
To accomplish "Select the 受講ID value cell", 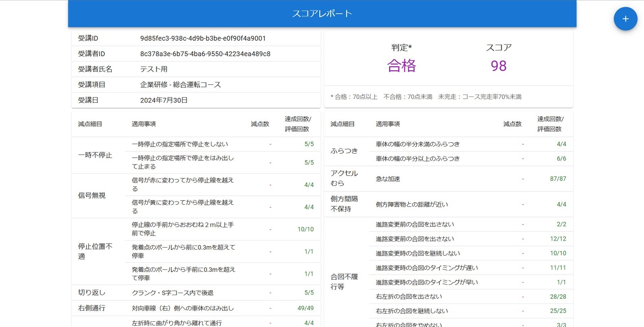I will 203,38.
